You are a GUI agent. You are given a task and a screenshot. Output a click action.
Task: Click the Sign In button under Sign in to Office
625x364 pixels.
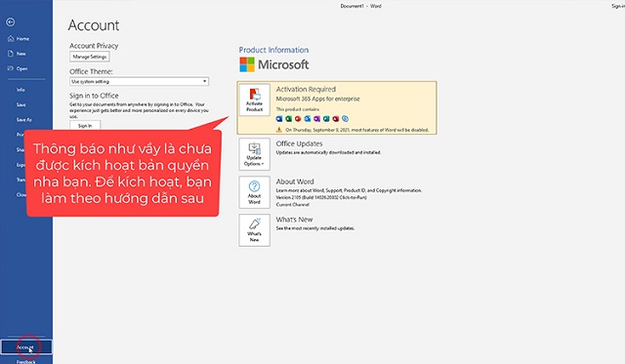pos(85,126)
